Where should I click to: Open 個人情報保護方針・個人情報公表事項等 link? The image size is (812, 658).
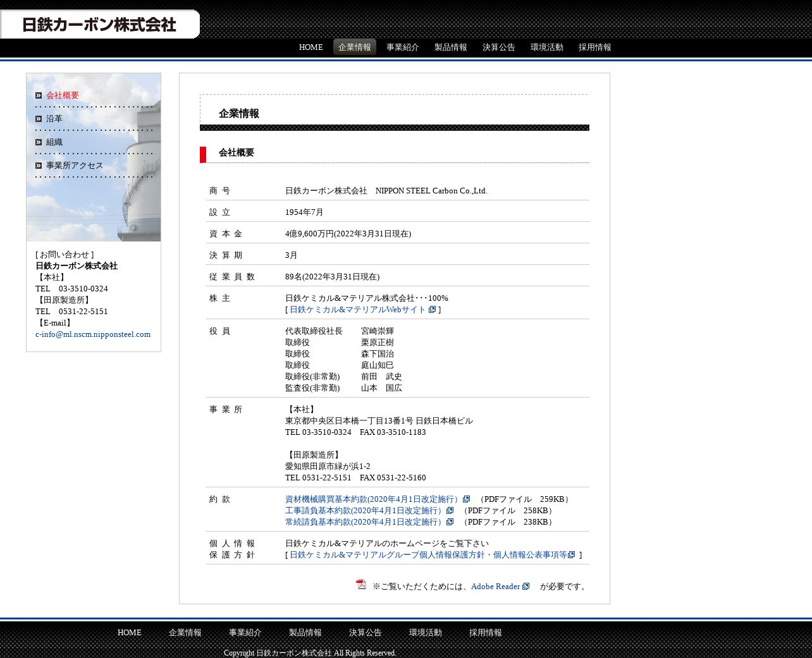(428, 555)
